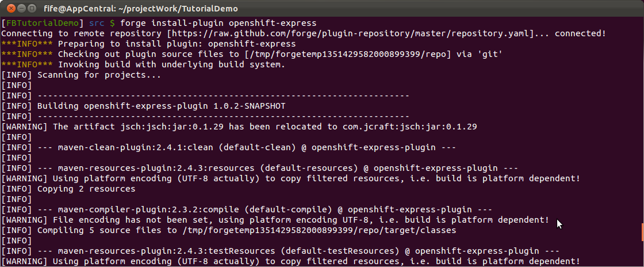Click the [FBTutorialDemo] prompt text

pyautogui.click(x=43, y=23)
